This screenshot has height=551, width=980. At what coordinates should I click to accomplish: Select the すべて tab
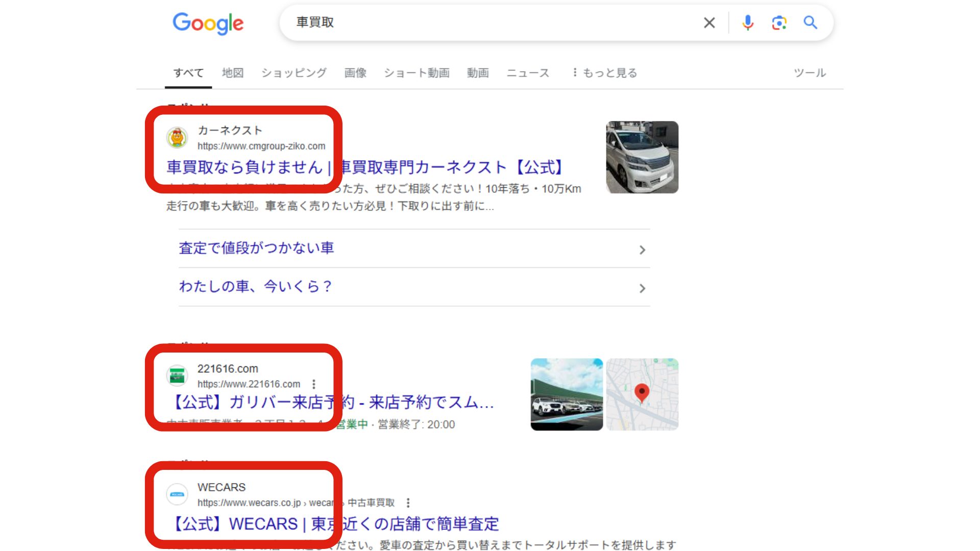pyautogui.click(x=188, y=73)
